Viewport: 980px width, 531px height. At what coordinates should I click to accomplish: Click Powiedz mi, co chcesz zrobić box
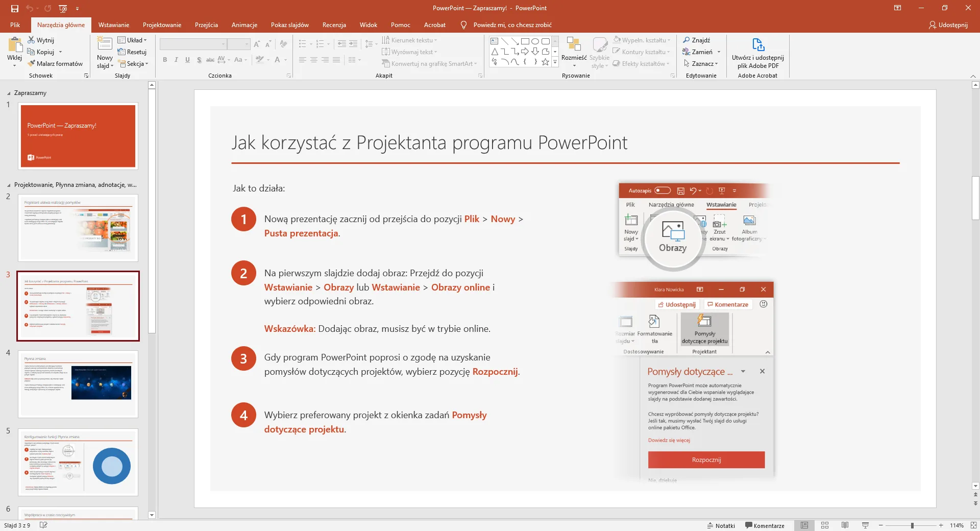click(512, 25)
